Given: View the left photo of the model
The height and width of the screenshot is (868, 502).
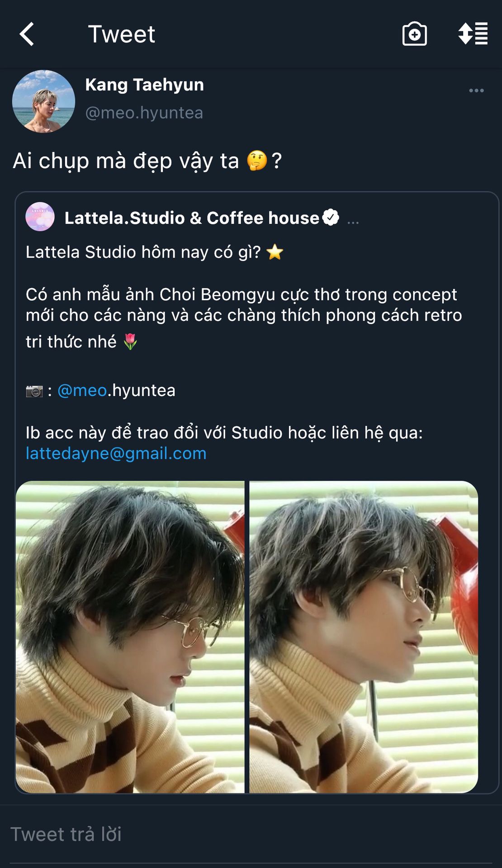Looking at the screenshot, I should click(x=130, y=637).
